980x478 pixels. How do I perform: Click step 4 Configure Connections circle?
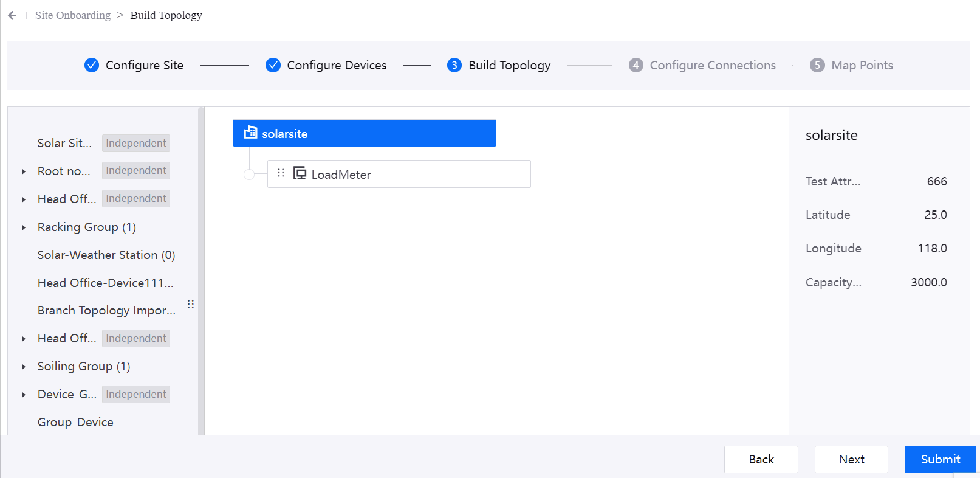click(x=636, y=65)
